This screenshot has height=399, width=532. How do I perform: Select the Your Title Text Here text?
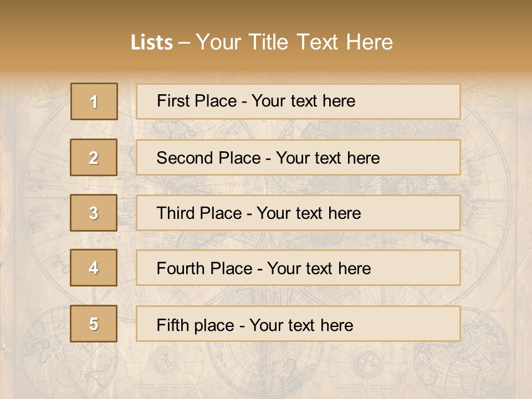294,43
